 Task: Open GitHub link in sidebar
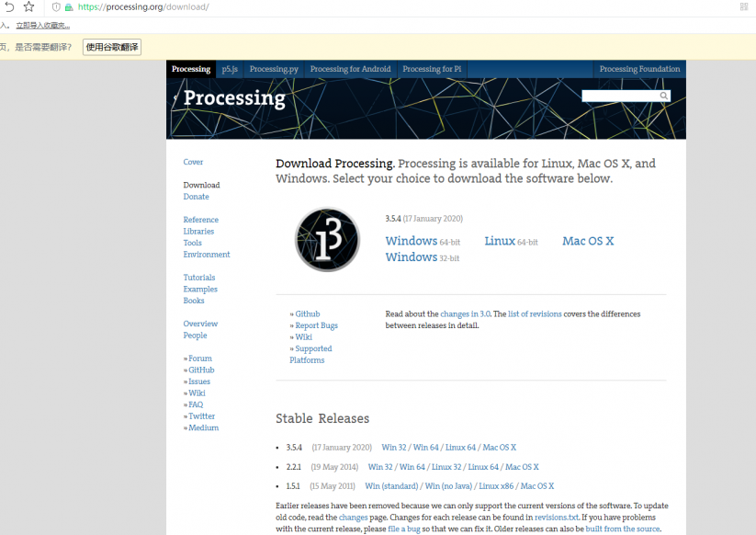[x=201, y=370]
